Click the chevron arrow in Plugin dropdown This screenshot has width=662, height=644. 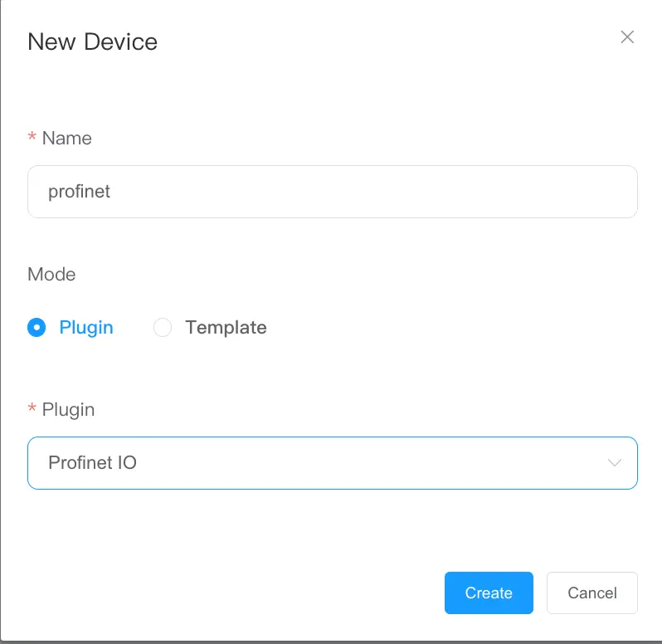point(615,462)
